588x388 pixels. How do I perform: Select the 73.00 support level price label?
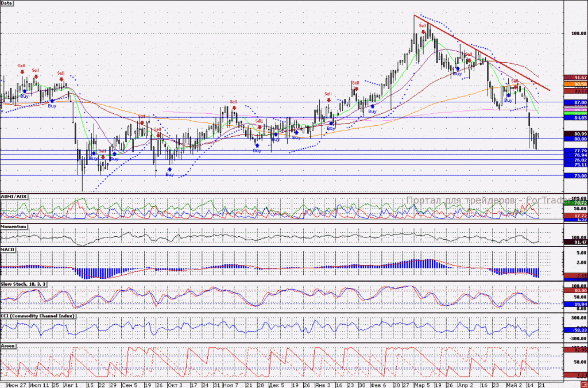[575, 176]
